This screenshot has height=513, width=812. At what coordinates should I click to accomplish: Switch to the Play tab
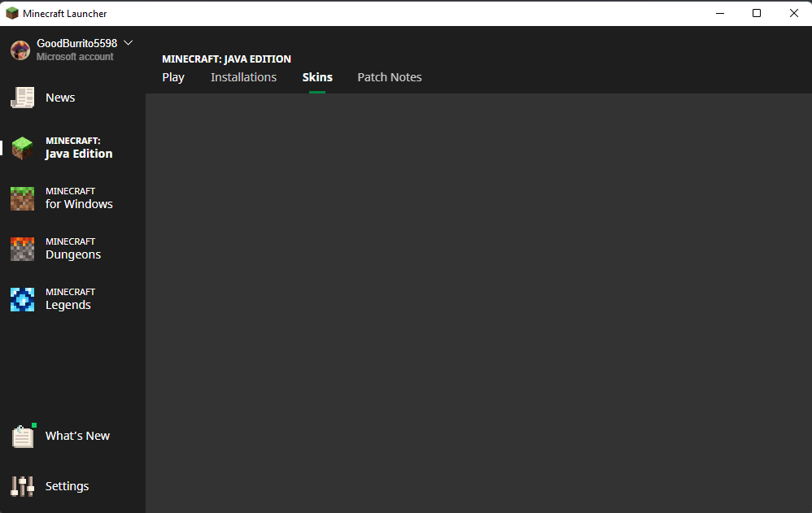(x=173, y=77)
